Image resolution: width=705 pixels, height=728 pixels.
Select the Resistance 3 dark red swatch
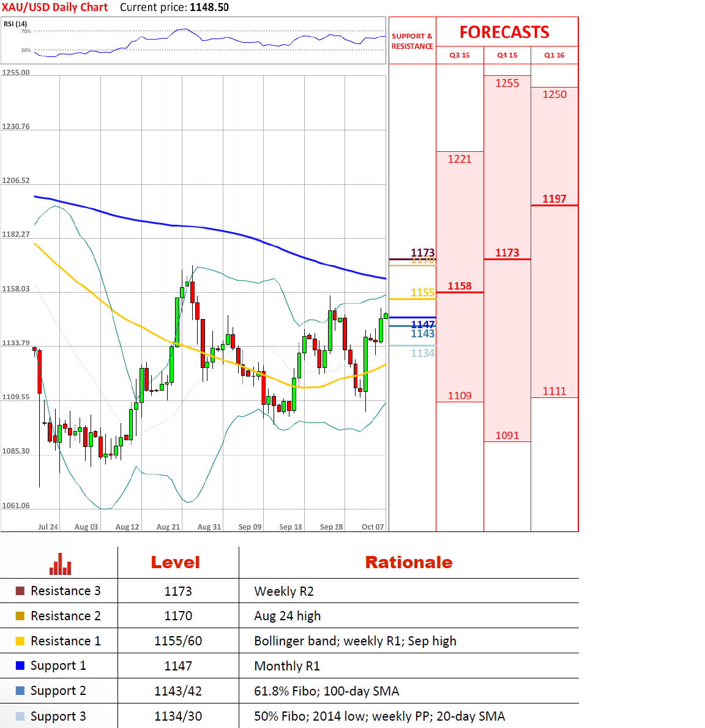click(20, 591)
